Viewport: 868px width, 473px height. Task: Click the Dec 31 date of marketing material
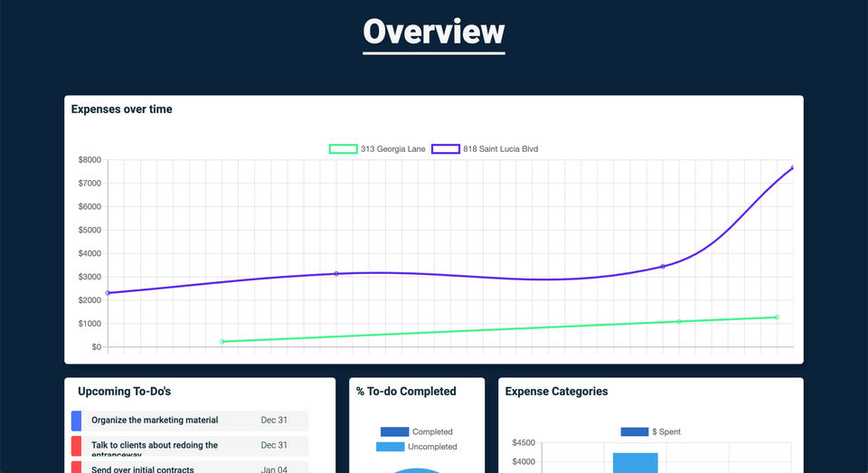pos(274,421)
